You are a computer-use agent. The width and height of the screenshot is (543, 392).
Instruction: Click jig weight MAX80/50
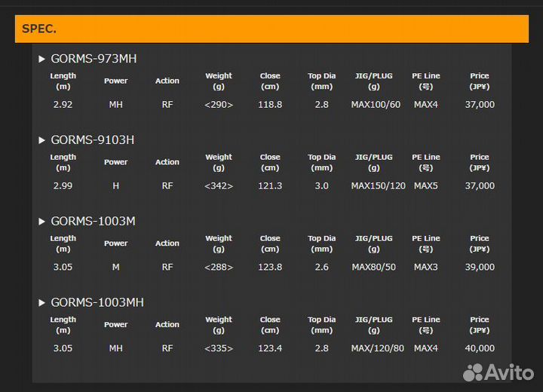point(373,267)
